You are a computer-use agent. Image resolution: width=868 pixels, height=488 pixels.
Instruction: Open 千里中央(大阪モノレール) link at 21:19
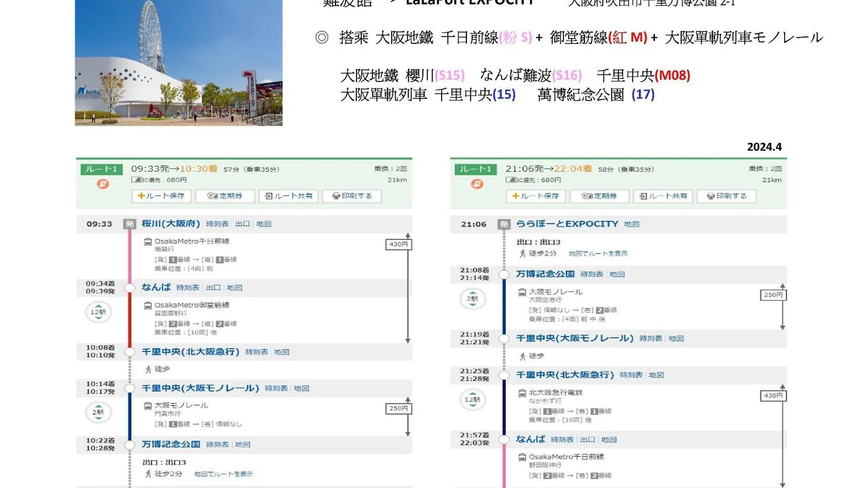point(575,338)
